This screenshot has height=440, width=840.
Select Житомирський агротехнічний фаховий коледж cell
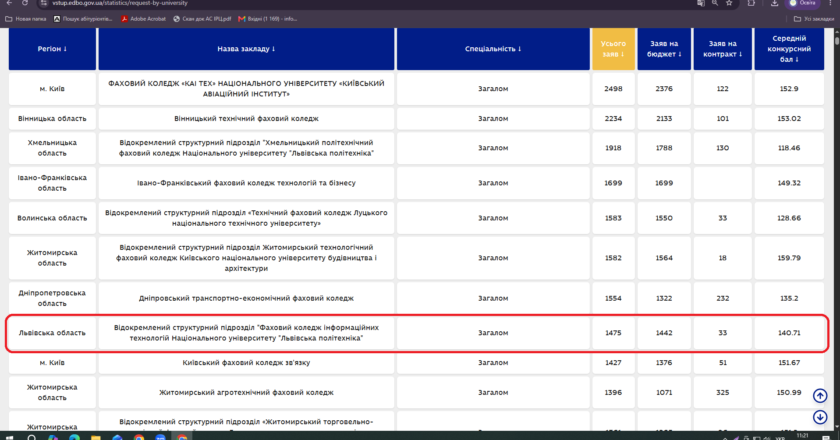point(246,392)
